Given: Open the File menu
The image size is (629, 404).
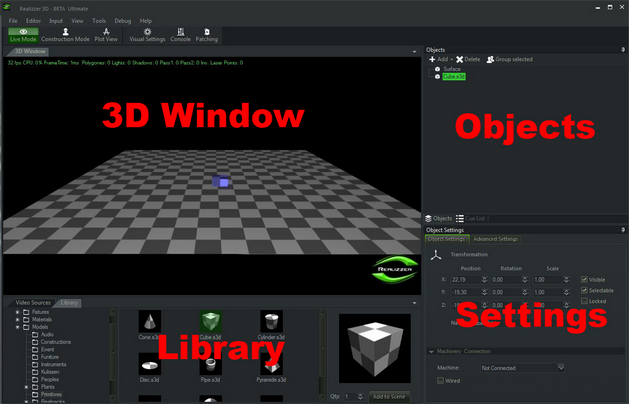Looking at the screenshot, I should [13, 21].
